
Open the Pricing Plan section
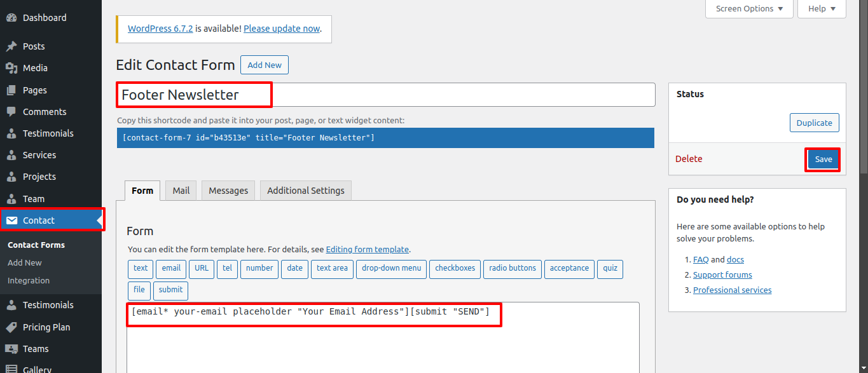click(47, 327)
